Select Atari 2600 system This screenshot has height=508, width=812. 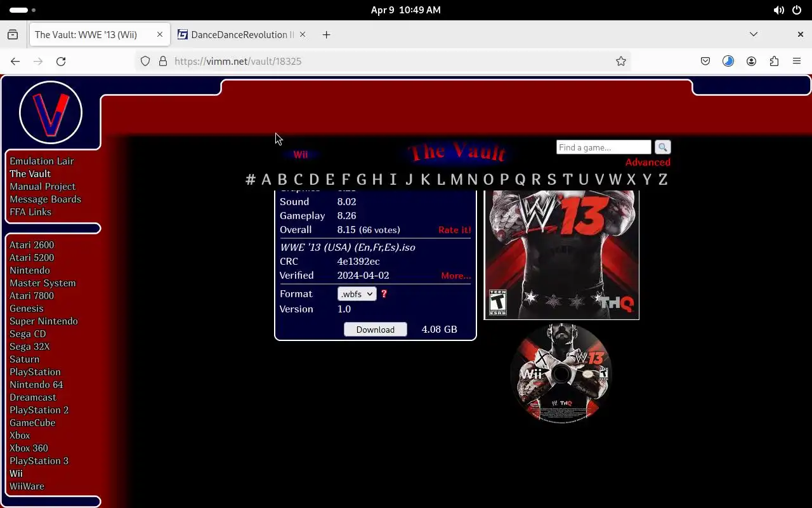click(32, 245)
